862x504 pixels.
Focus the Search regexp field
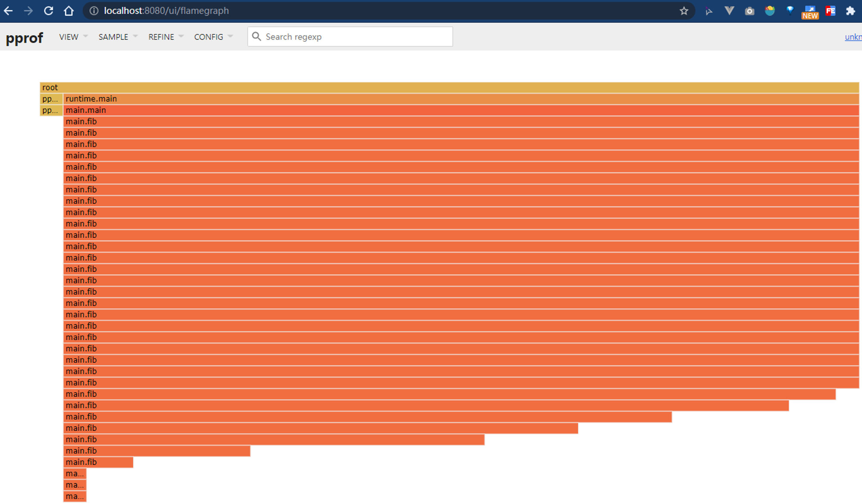point(350,37)
